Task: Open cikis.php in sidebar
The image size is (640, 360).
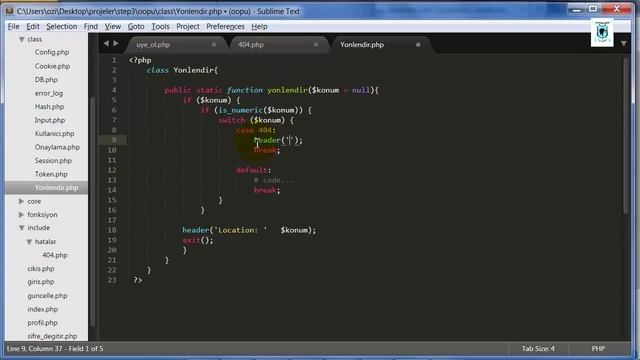Action: pos(41,269)
